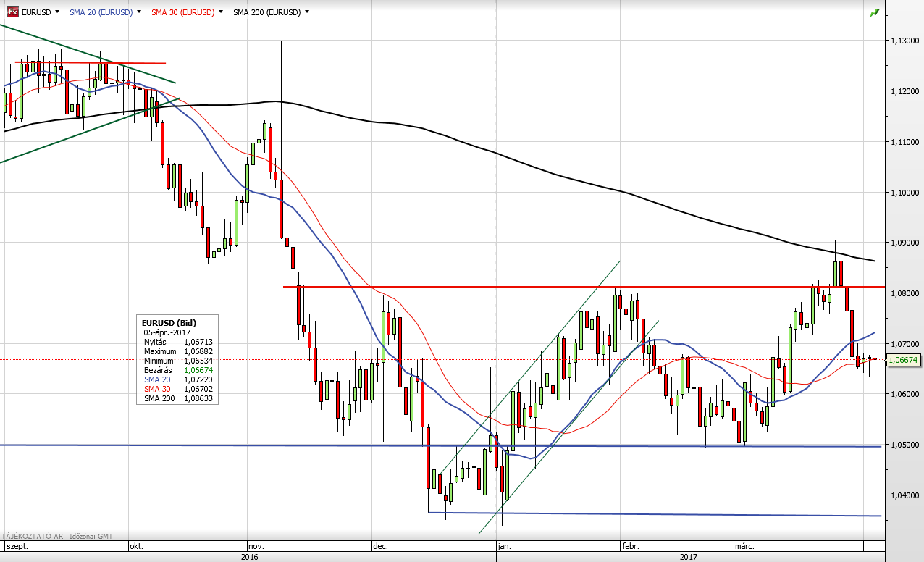The width and height of the screenshot is (924, 562).
Task: Click the 1,10000 price axis label
Action: click(907, 193)
